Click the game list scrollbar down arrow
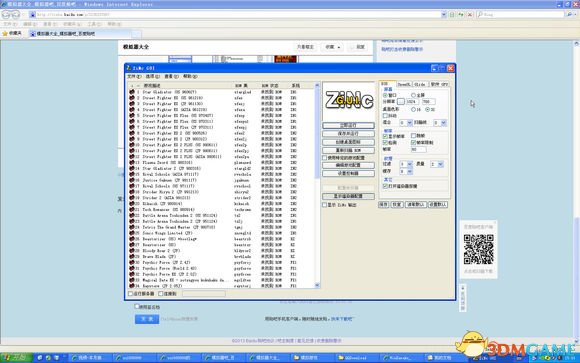 317,285
